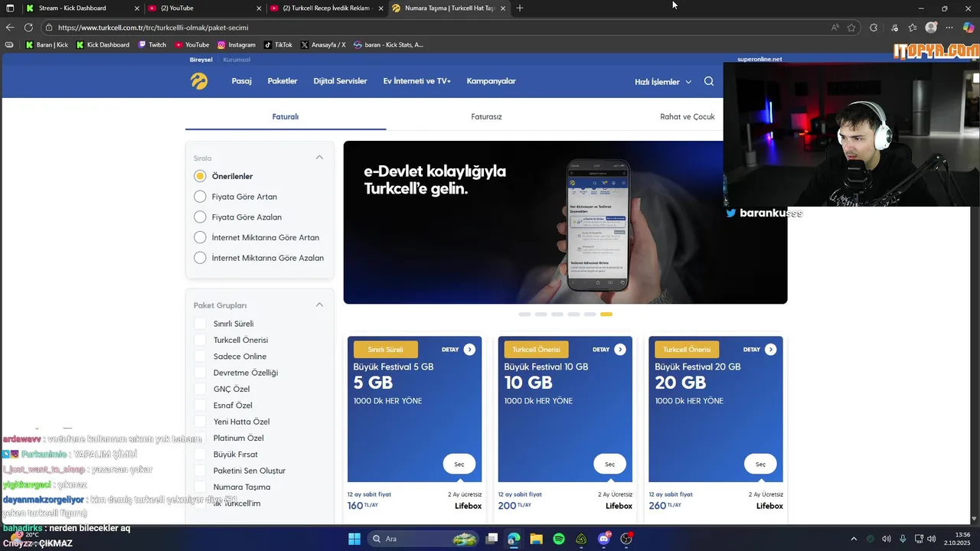The height and width of the screenshot is (551, 980).
Task: Collapse the Paket Grupları section
Action: pyautogui.click(x=319, y=305)
